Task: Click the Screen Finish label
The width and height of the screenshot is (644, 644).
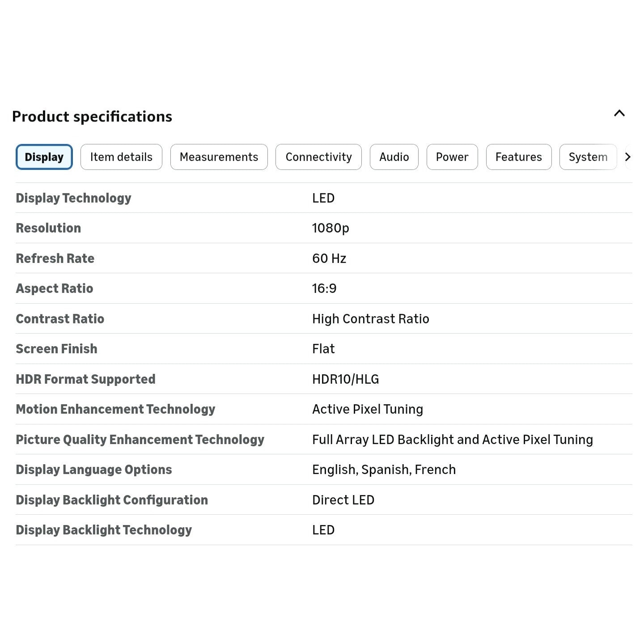Action: click(56, 349)
